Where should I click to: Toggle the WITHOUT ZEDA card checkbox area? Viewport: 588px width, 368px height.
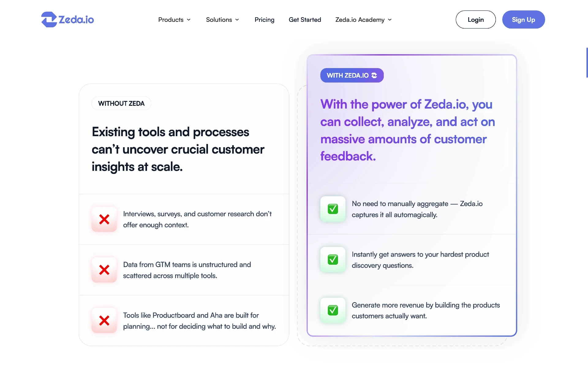(121, 103)
